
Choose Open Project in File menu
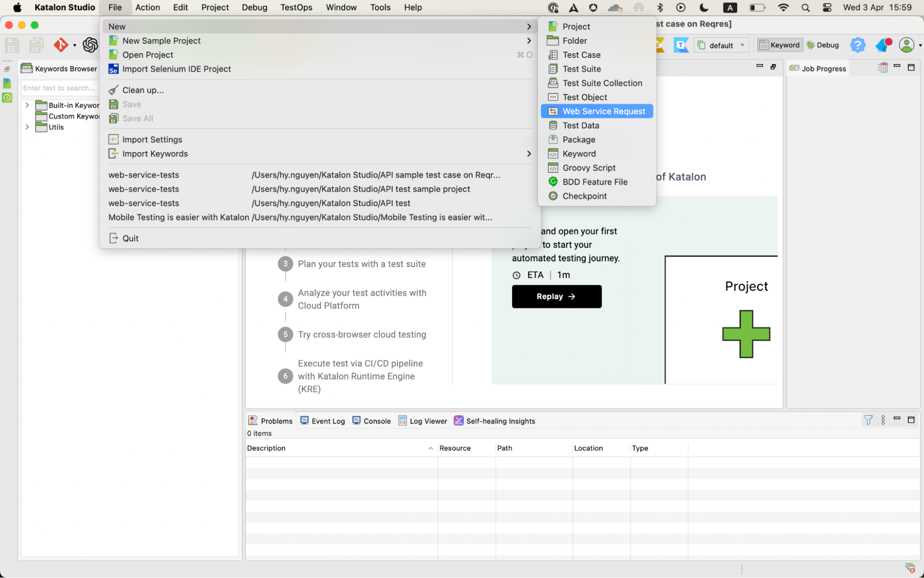[320, 55]
